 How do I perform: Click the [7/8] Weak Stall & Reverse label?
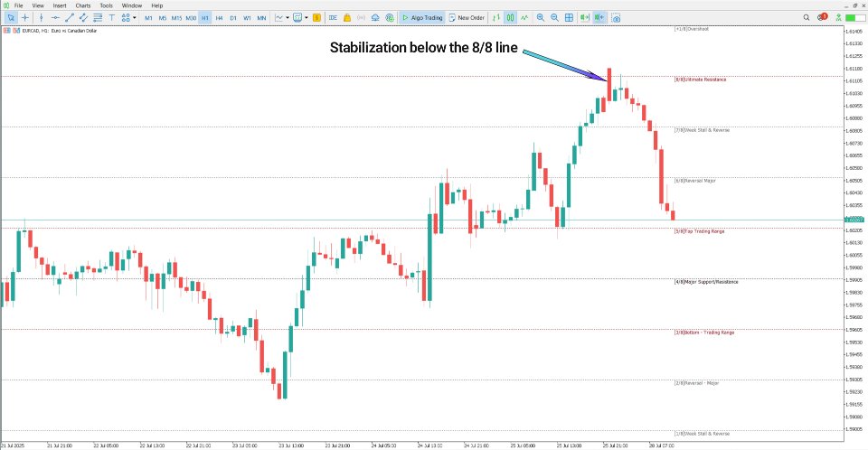(x=702, y=130)
